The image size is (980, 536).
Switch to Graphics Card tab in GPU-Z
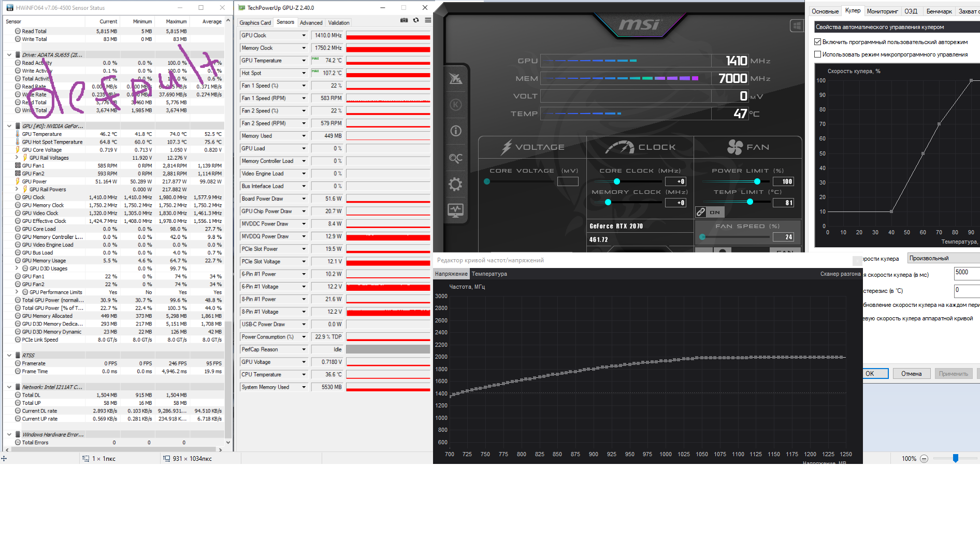coord(255,23)
